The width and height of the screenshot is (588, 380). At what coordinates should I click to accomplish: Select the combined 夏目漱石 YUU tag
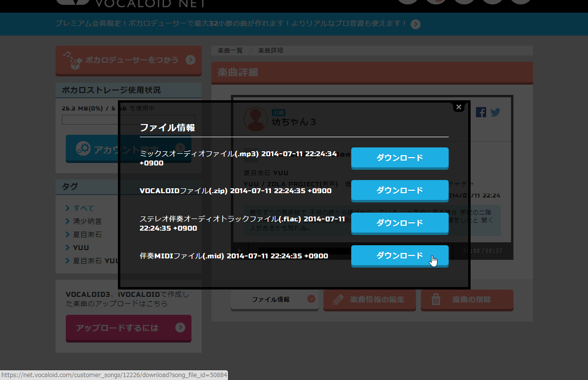[x=96, y=261]
